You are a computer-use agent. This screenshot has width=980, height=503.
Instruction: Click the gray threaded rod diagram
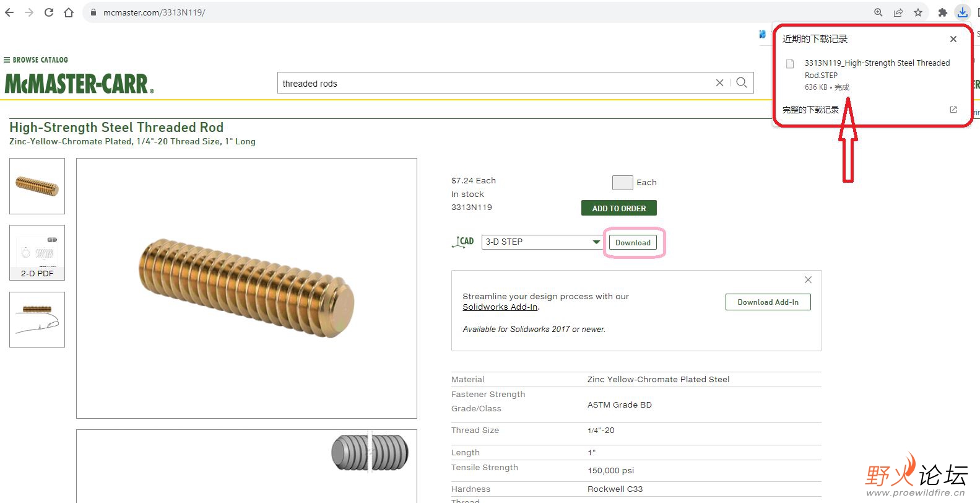click(x=370, y=452)
